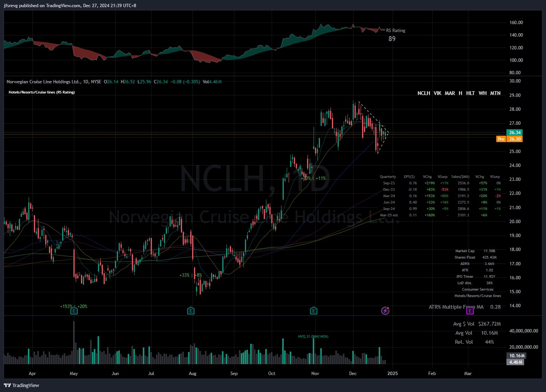
Task: Click the Quarterly column header
Action: click(x=388, y=177)
